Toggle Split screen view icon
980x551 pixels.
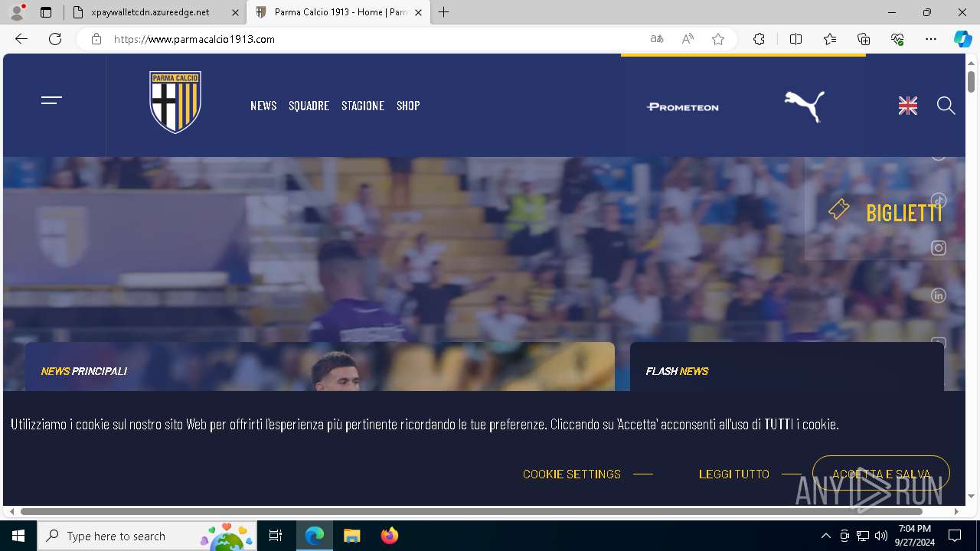(795, 39)
